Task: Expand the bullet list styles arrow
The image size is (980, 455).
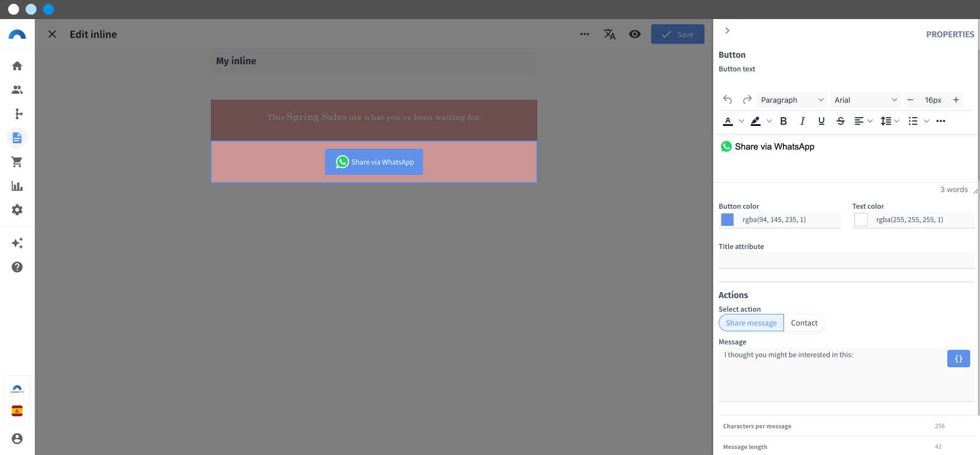Action: coord(927,121)
